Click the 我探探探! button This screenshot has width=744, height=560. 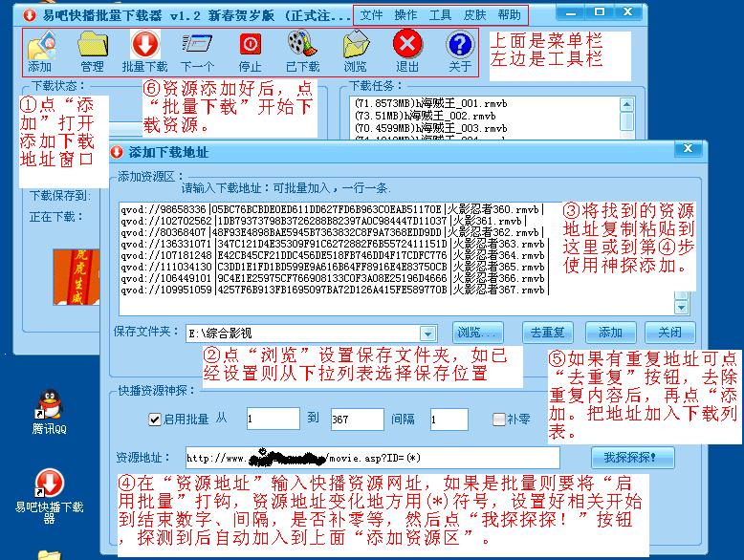(632, 458)
